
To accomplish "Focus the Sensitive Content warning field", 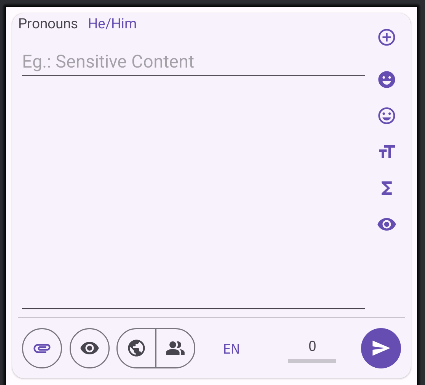I will (193, 62).
